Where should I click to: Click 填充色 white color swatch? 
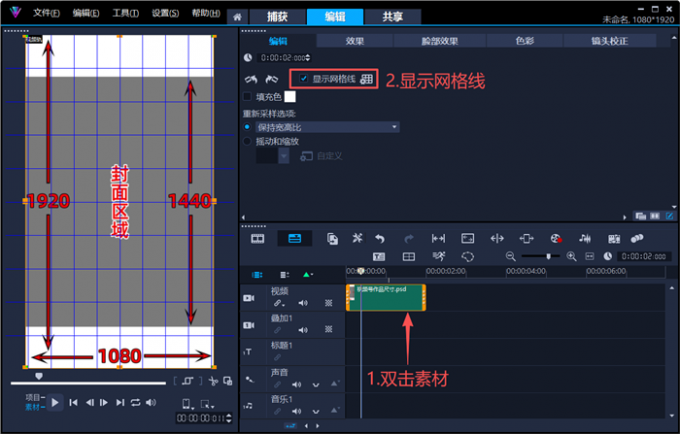(x=290, y=97)
